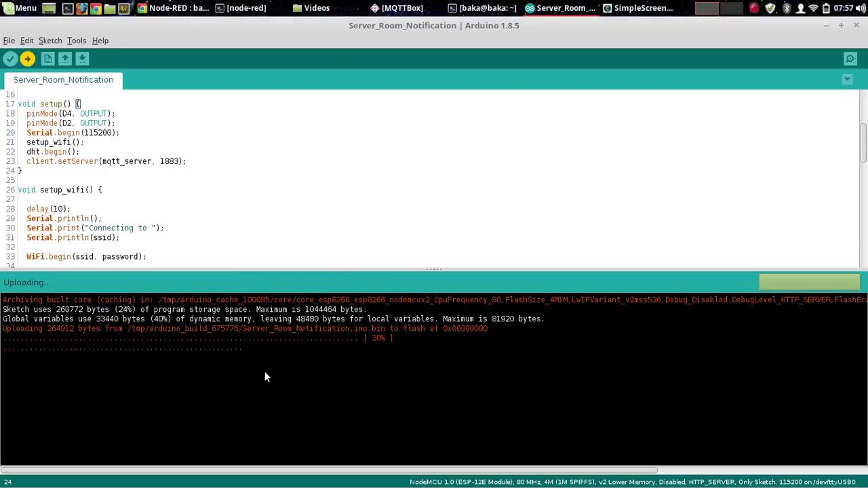This screenshot has height=488, width=868.
Task: Open the File menu
Action: 9,41
